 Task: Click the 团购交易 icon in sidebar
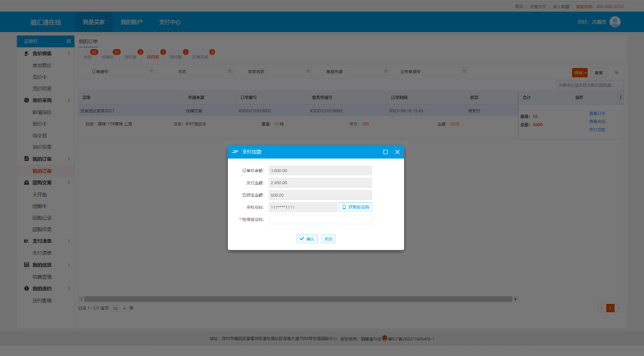(x=26, y=182)
